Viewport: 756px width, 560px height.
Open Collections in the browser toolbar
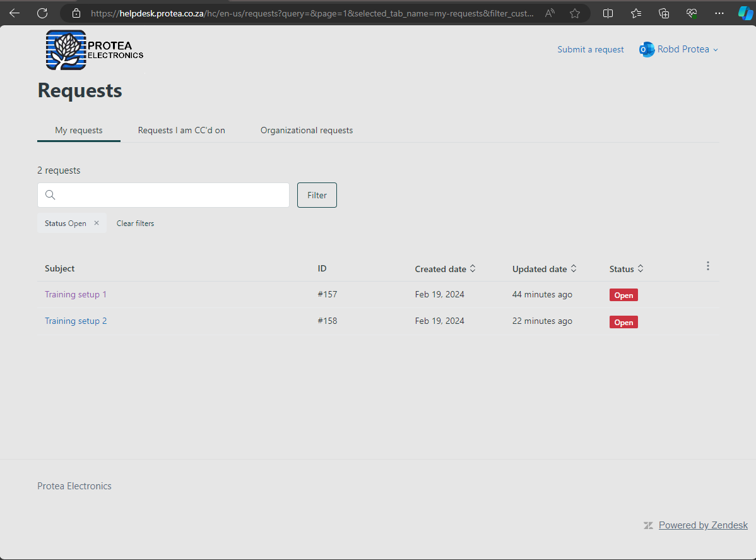(663, 13)
